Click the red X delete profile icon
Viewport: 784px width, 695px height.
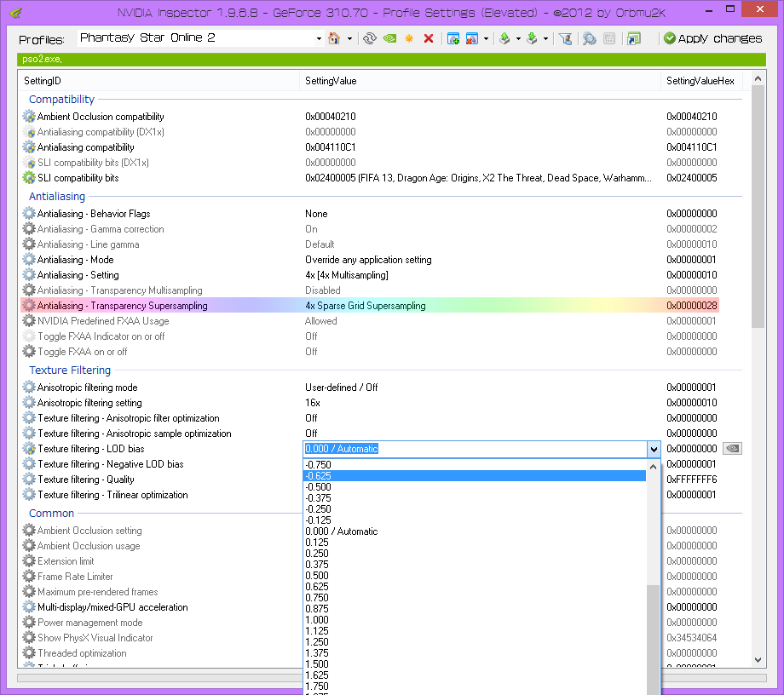point(429,38)
